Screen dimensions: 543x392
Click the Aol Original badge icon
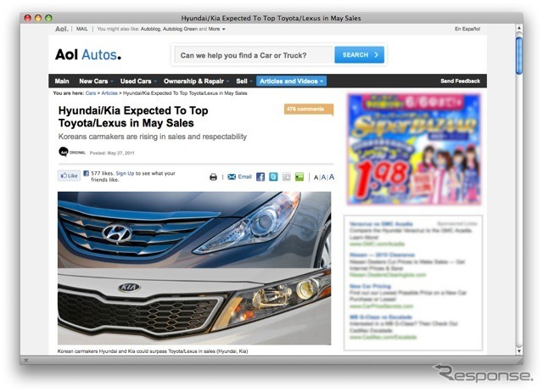click(64, 152)
